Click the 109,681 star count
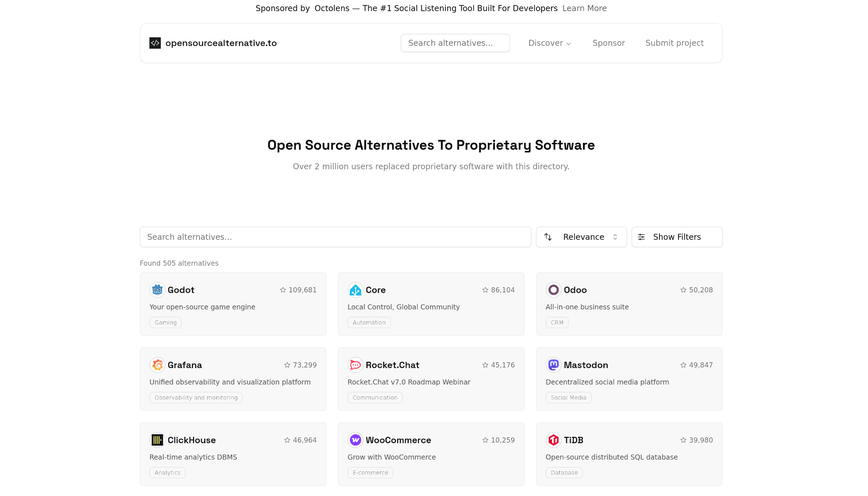This screenshot has width=868, height=496. click(302, 290)
